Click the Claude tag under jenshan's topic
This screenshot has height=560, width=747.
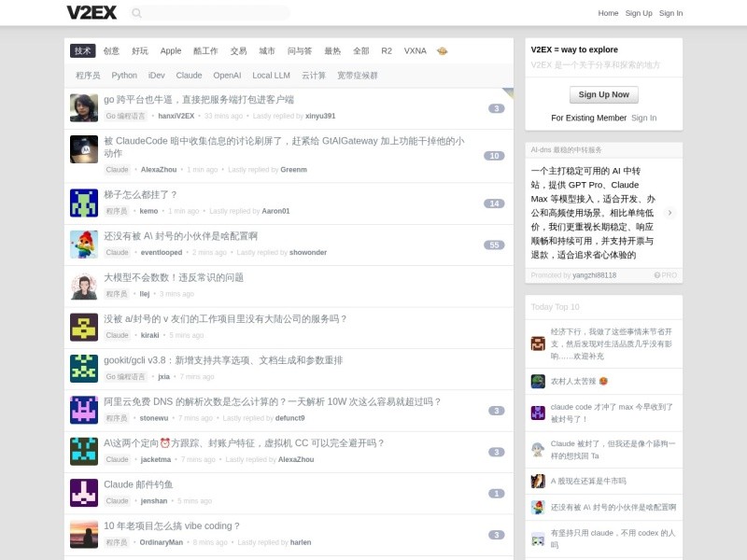pyautogui.click(x=118, y=501)
